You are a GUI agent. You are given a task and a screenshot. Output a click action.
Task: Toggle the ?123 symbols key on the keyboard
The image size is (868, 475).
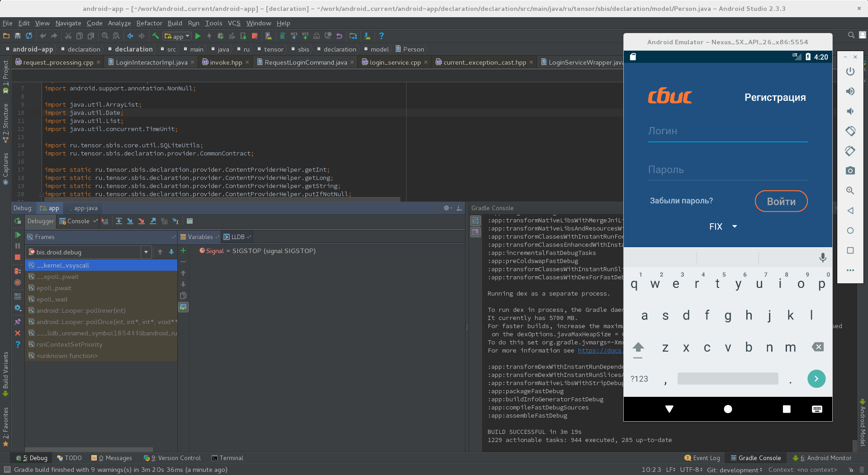[x=639, y=379]
